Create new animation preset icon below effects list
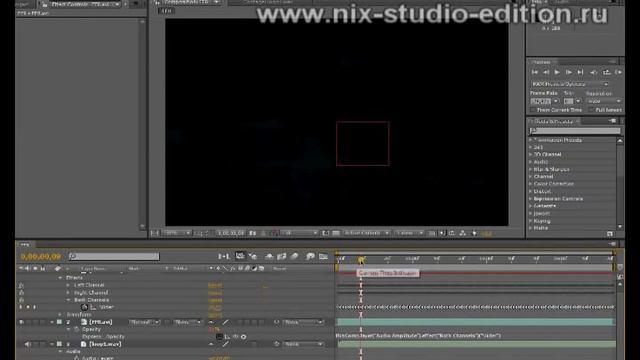The width and height of the screenshot is (640, 360). (x=610, y=234)
